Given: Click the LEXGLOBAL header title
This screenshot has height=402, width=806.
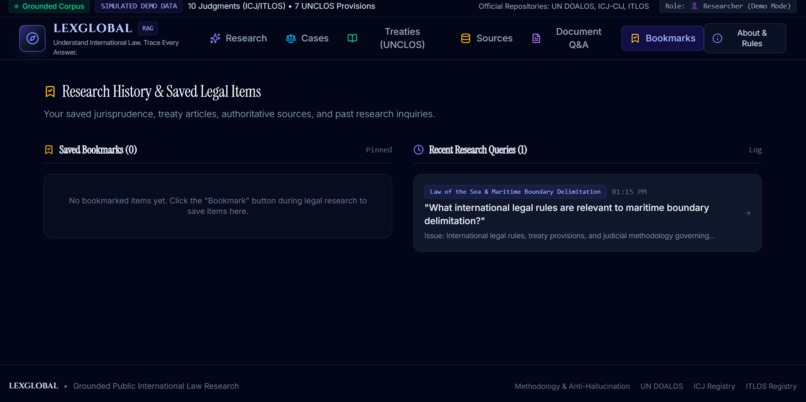Looking at the screenshot, I should (93, 28).
